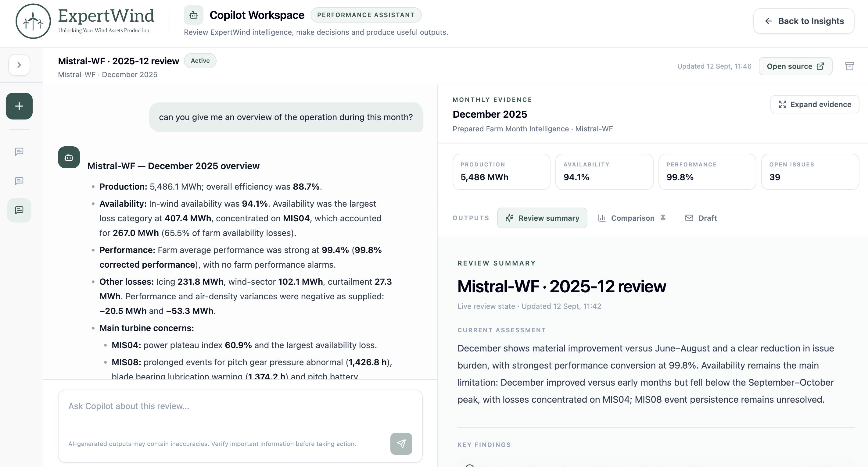Click the 'Updated 12 Sept, 11:46' timestamp
This screenshot has height=467, width=868.
click(714, 66)
